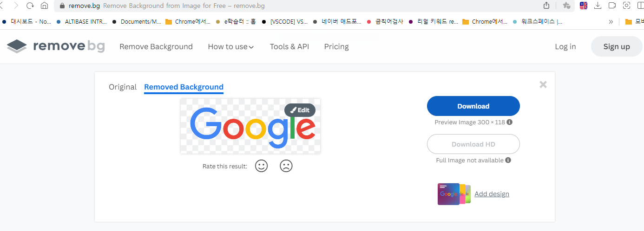Viewport: 644px width, 231px height.
Task: Open the Documents/M bookmark
Action: tap(137, 21)
